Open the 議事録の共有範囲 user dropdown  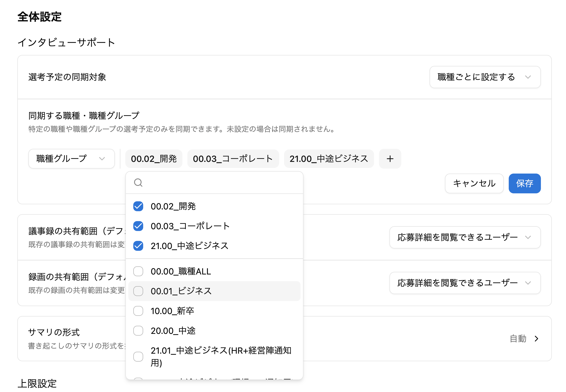[465, 237]
